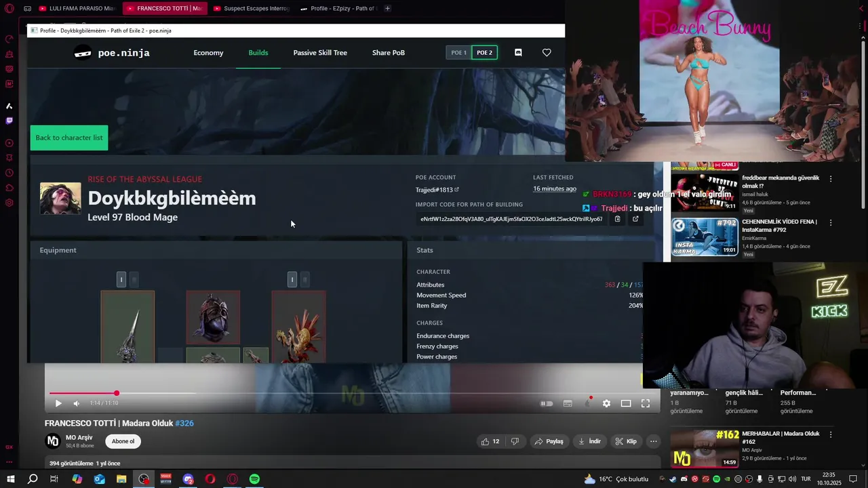The image size is (868, 488).
Task: Click the Klip clip button
Action: tap(626, 441)
